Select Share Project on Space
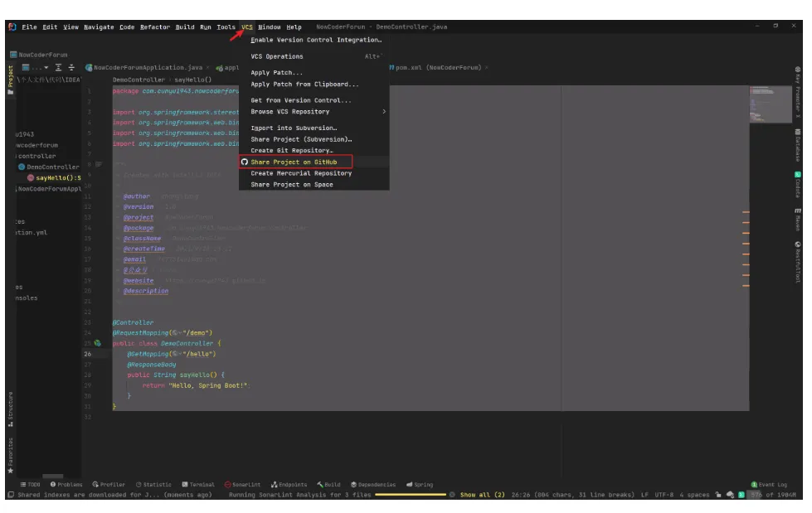The width and height of the screenshot is (812, 513). tap(314, 184)
